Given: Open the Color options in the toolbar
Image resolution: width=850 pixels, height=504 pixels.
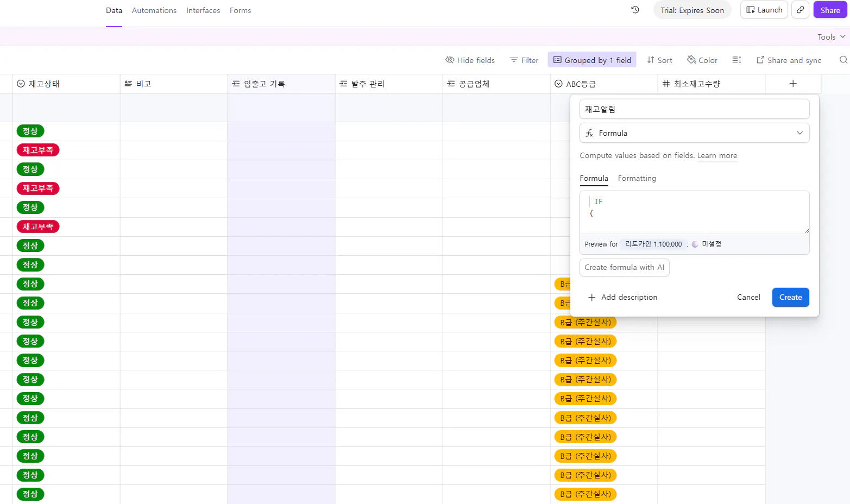Looking at the screenshot, I should (x=702, y=60).
